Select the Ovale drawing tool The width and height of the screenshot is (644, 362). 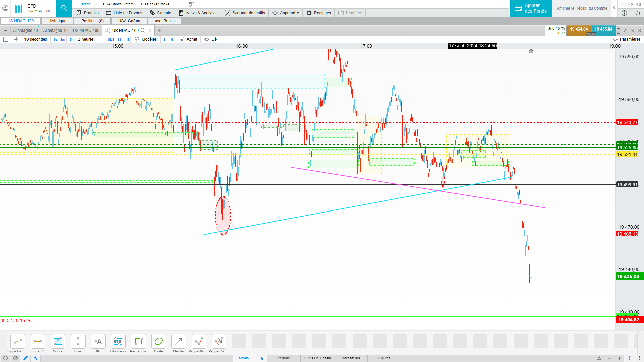coord(158,342)
